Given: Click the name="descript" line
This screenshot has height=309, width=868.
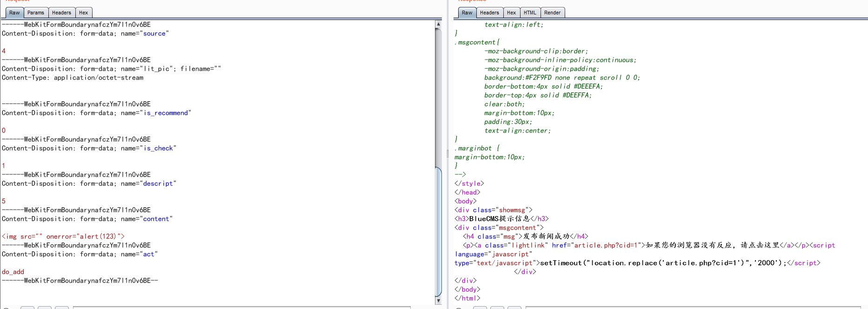Looking at the screenshot, I should tap(89, 184).
